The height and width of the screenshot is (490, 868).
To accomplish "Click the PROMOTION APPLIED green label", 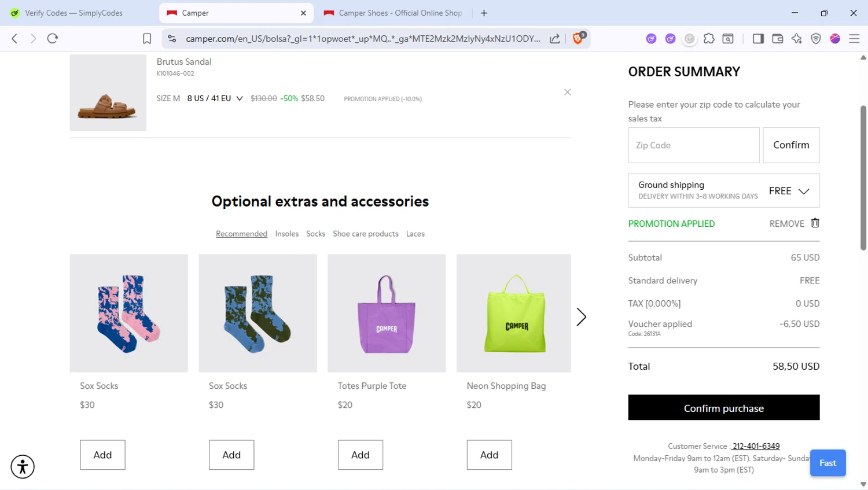I will (671, 224).
